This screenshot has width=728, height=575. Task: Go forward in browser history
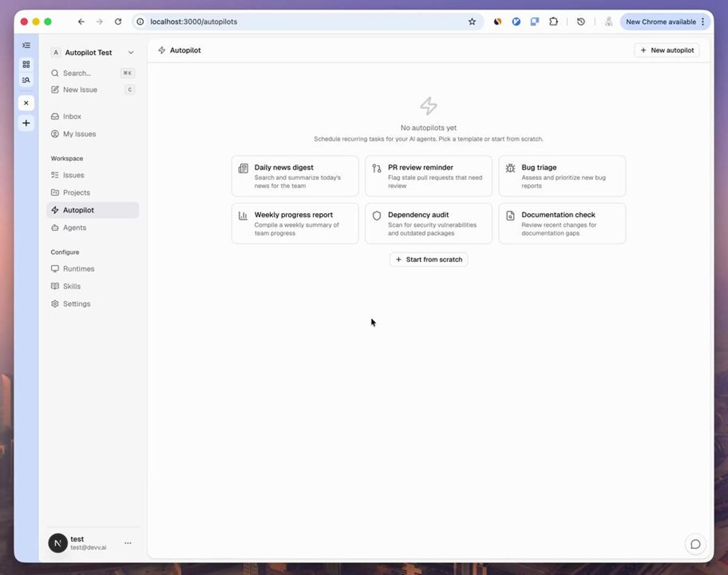coord(99,22)
